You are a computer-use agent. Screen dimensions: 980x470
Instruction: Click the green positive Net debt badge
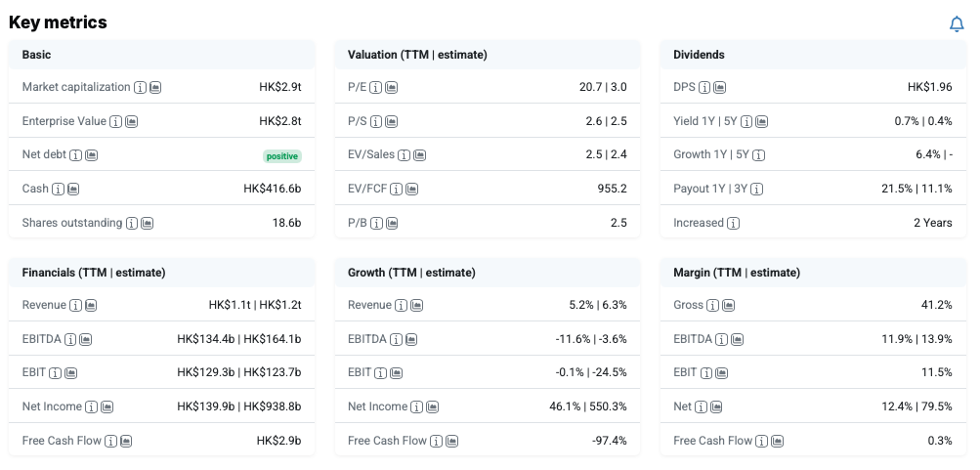(281, 156)
